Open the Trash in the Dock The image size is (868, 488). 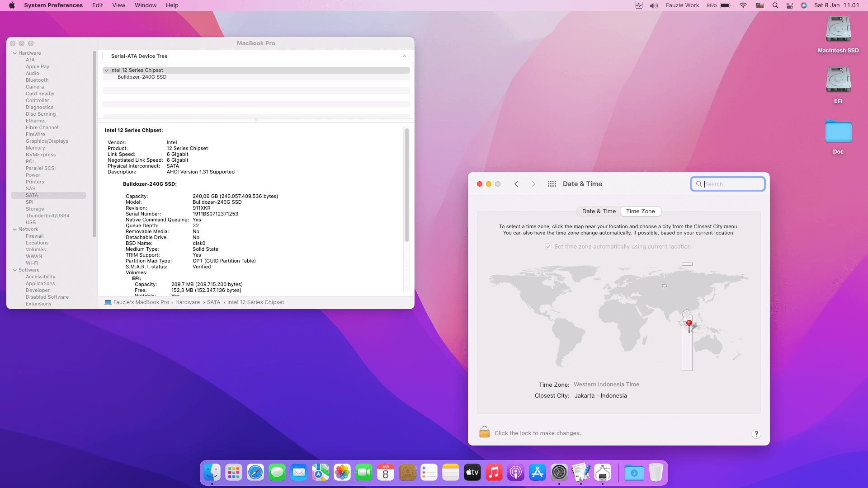point(656,473)
